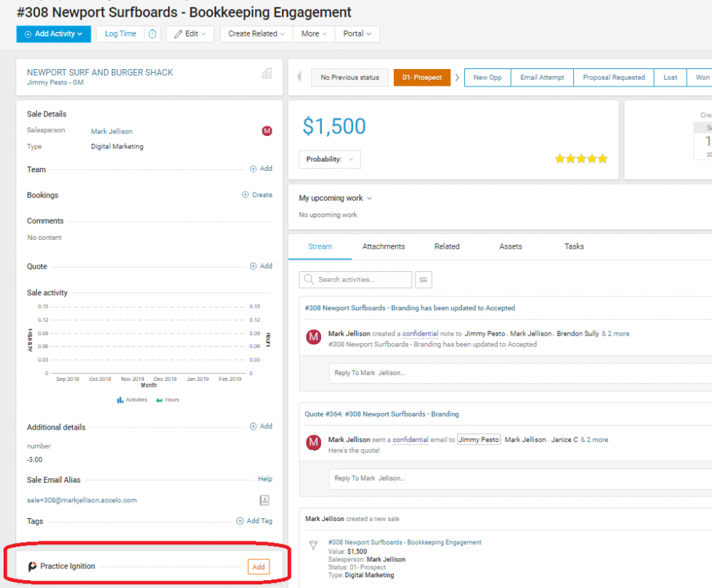Click the timer stopwatch icon beside Log Time
712x588 pixels.
pyautogui.click(x=152, y=34)
